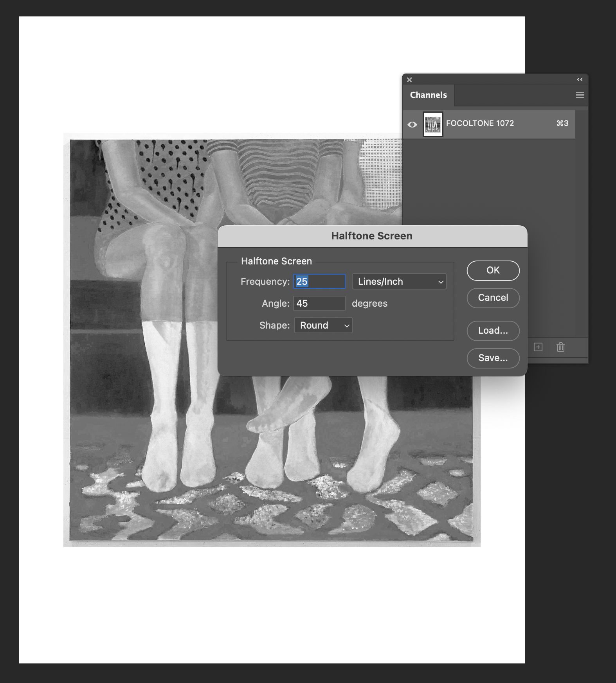Close the Channels panel
The height and width of the screenshot is (683, 616).
pyautogui.click(x=409, y=80)
